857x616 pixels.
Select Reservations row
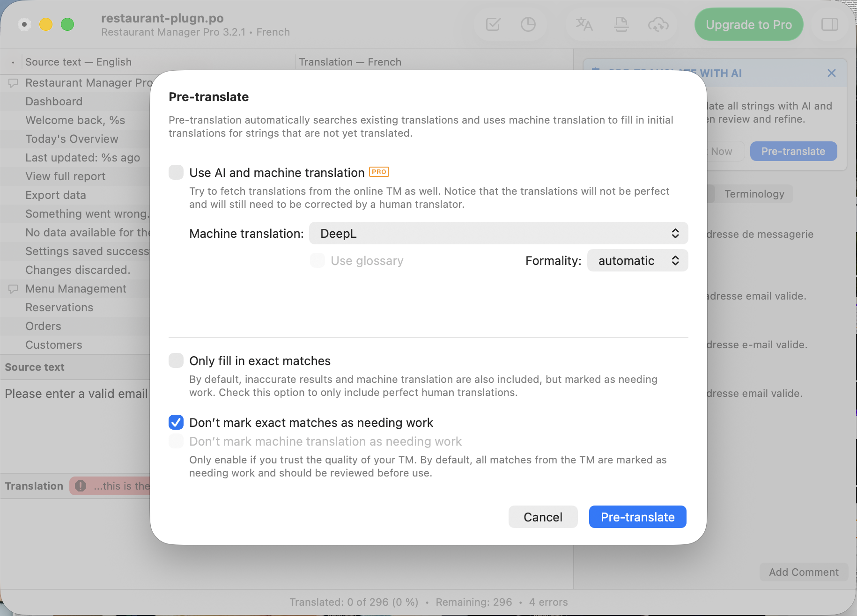click(x=75, y=308)
